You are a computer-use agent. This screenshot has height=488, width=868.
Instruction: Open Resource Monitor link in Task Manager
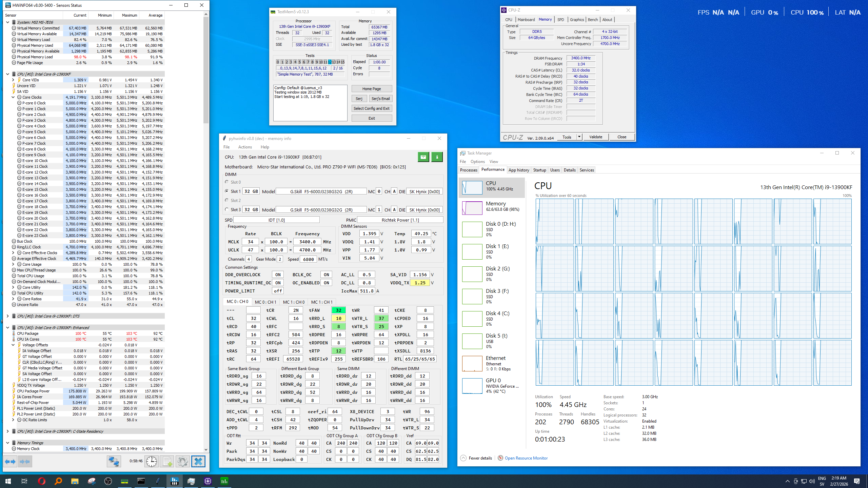[526, 458]
